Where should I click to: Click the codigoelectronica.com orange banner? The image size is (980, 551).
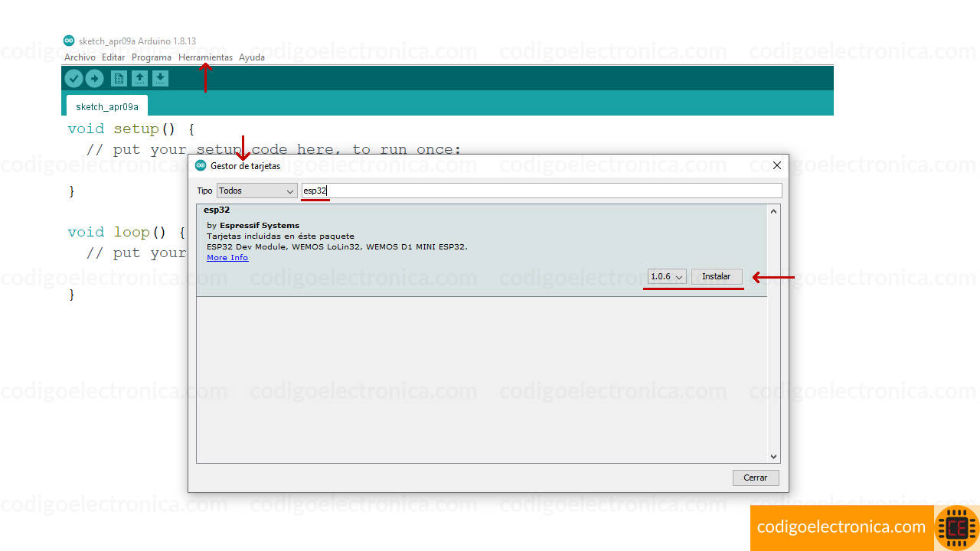coord(841,527)
